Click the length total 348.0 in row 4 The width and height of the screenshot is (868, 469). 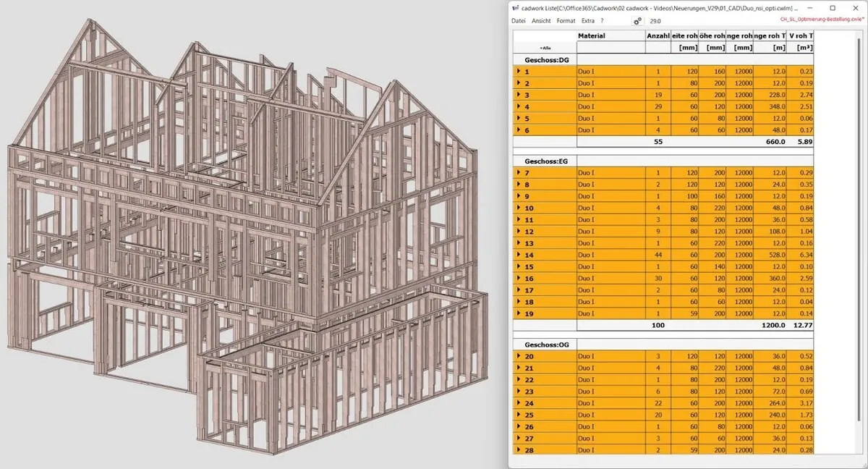770,106
